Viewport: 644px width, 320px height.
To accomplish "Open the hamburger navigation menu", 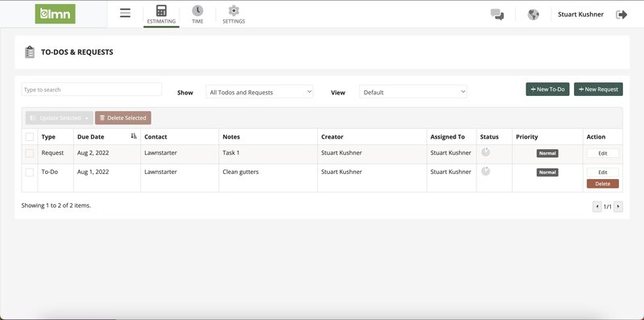I will tap(126, 13).
